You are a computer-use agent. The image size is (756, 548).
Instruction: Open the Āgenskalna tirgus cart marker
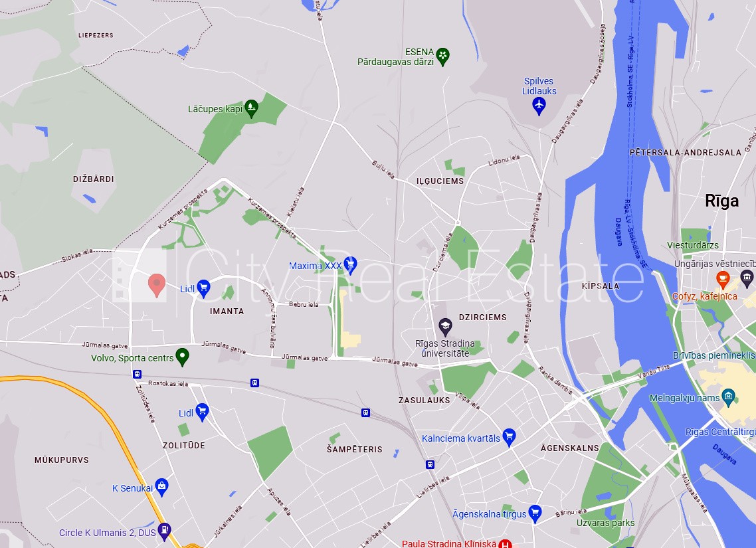pyautogui.click(x=535, y=513)
